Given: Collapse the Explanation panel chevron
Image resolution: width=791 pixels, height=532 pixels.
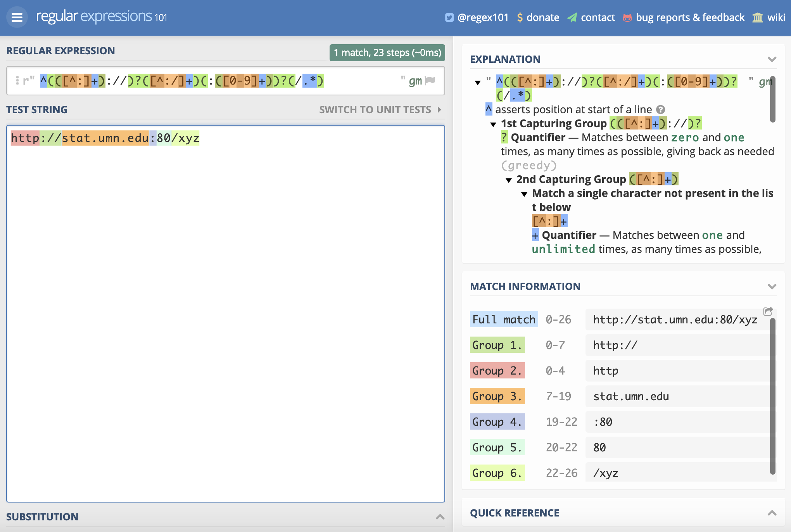Looking at the screenshot, I should [772, 59].
